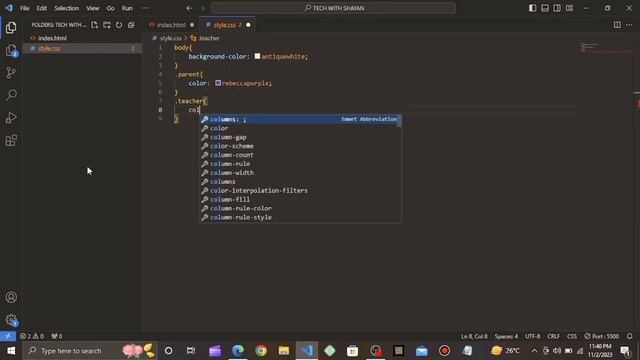Open Microsoft Edge from the taskbar
This screenshot has height=360, width=640.
point(238,351)
